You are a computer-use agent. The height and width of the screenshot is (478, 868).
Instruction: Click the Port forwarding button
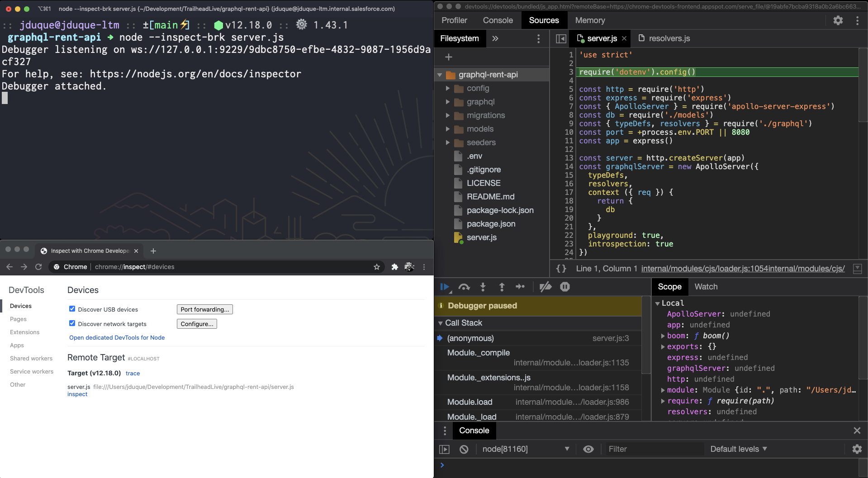point(204,309)
